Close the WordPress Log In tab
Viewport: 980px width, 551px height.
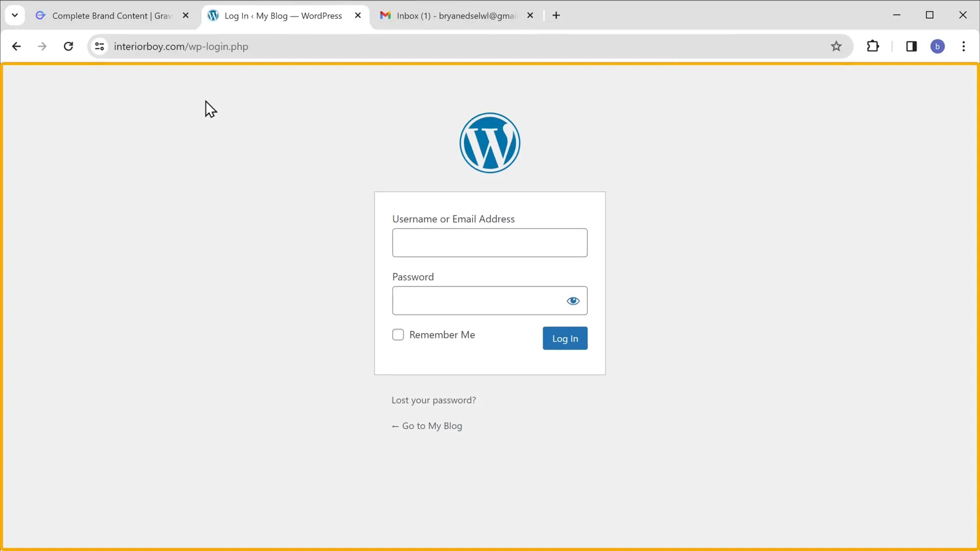click(x=358, y=15)
